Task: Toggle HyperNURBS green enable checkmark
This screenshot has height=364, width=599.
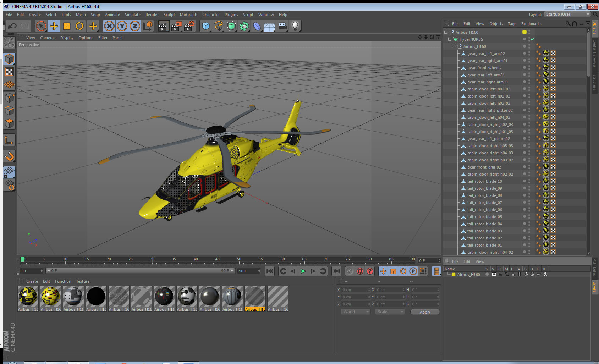Action: (533, 39)
